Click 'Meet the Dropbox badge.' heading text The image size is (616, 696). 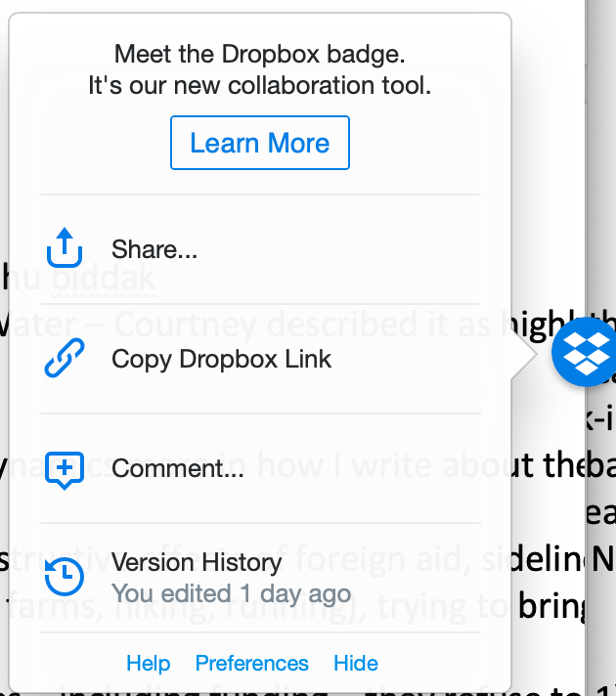(260, 54)
